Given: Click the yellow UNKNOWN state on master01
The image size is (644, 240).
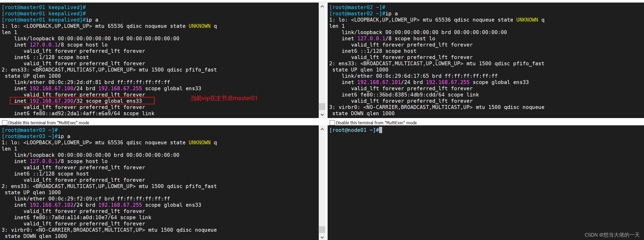Looking at the screenshot, I should coord(200,26).
